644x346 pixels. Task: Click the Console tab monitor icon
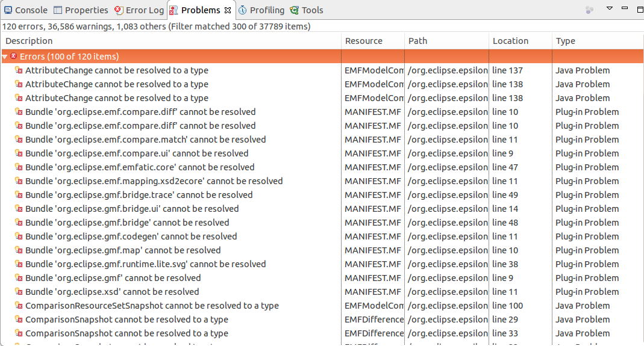[8, 10]
